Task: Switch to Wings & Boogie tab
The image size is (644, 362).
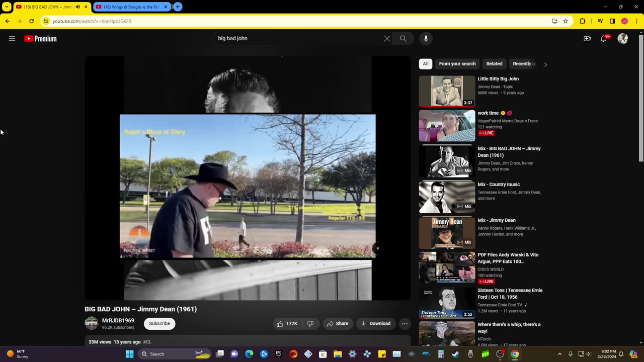Action: 131,7
